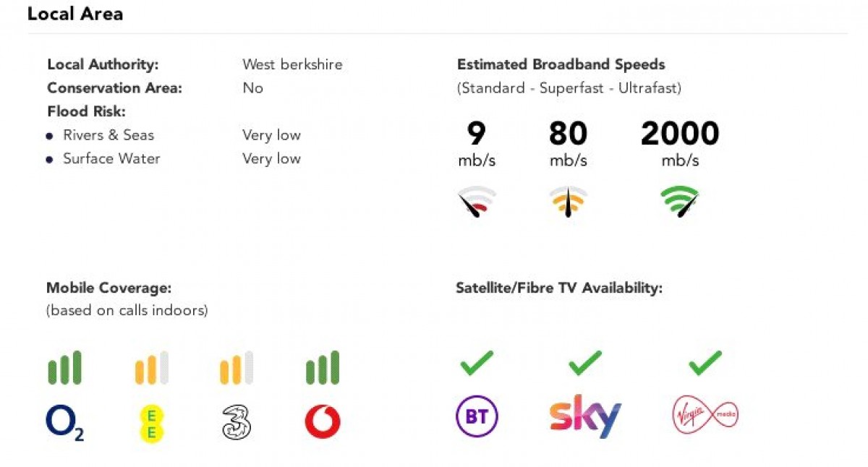
Task: Click the Estimated Broadband Speeds heading
Action: point(561,64)
